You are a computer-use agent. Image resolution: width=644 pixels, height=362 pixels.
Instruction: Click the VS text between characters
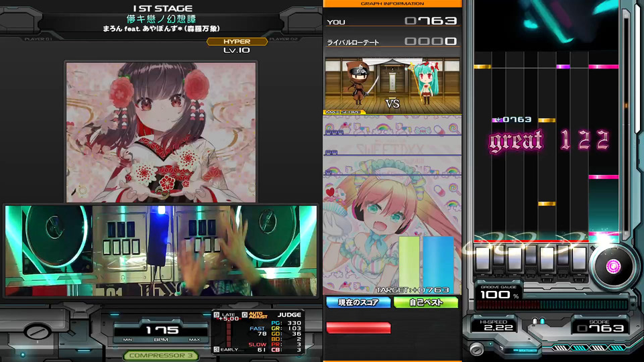pyautogui.click(x=392, y=103)
